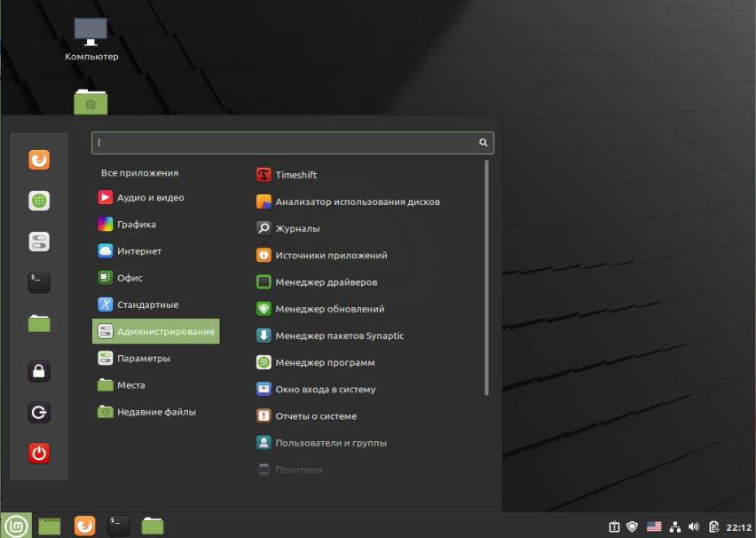Viewport: 756px width, 538px height.
Task: Open the terminal icon in the favorites sidebar
Action: tap(39, 282)
